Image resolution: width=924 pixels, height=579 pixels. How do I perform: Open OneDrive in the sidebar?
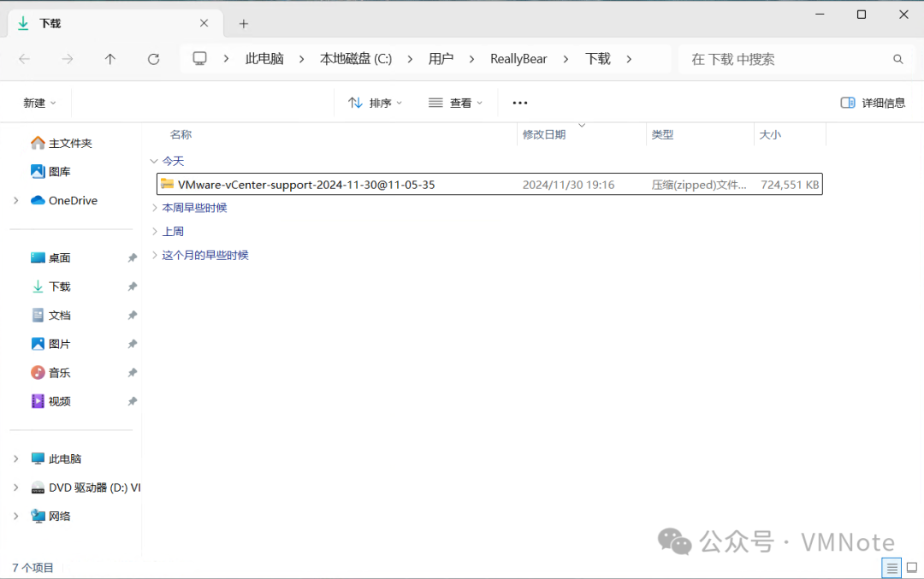coord(63,200)
